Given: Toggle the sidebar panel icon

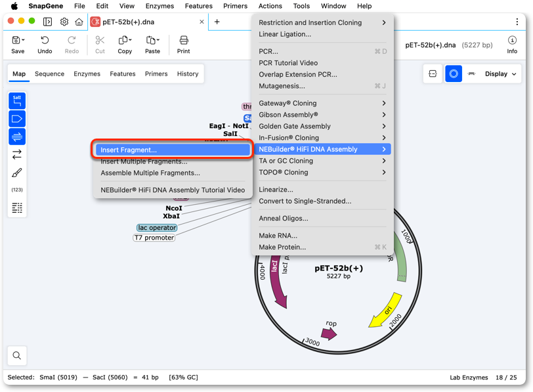Looking at the screenshot, I should [47, 22].
